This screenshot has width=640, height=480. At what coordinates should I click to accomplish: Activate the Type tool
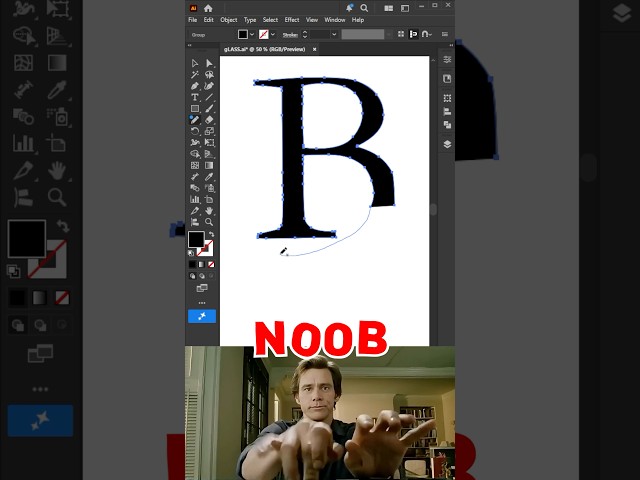point(195,97)
